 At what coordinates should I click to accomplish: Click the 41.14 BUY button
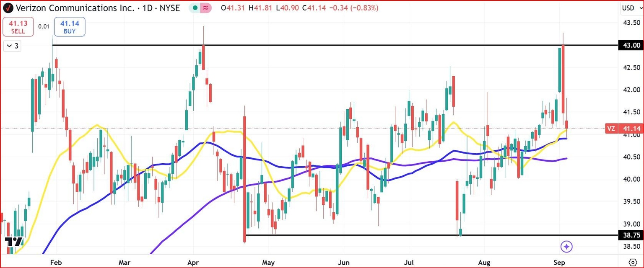click(x=69, y=26)
